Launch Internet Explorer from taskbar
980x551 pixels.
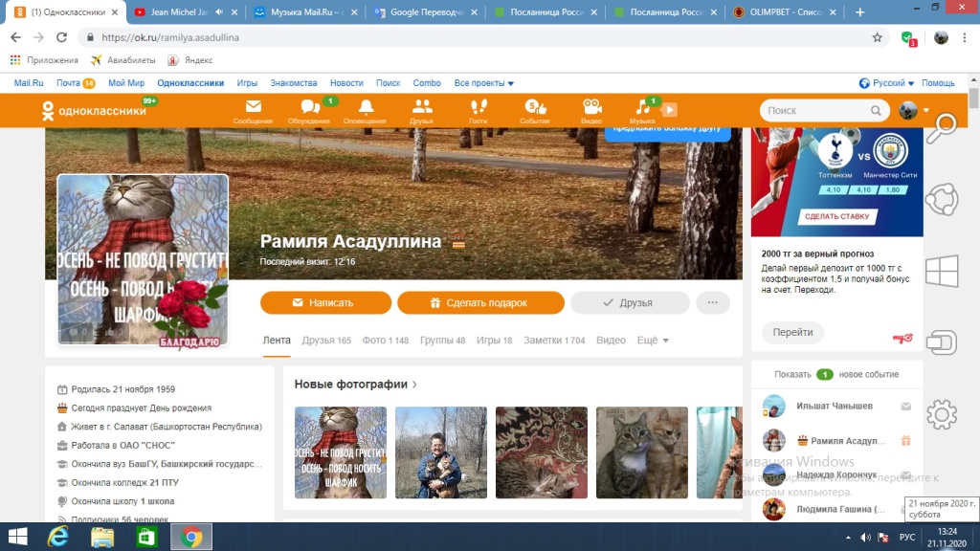[58, 537]
